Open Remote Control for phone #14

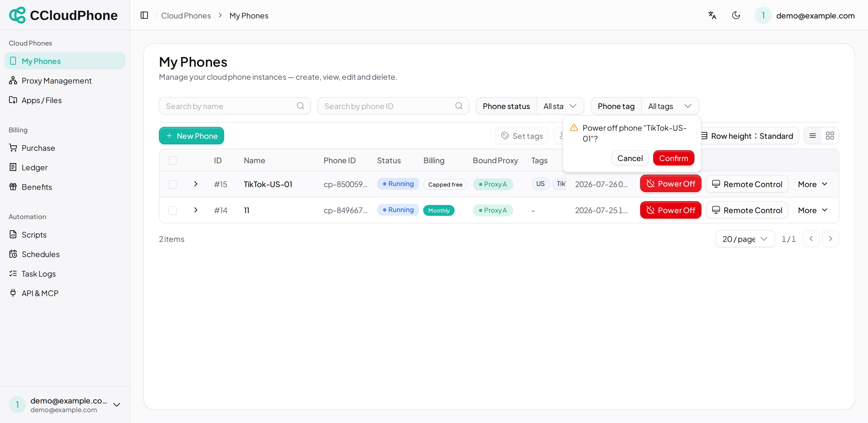747,210
